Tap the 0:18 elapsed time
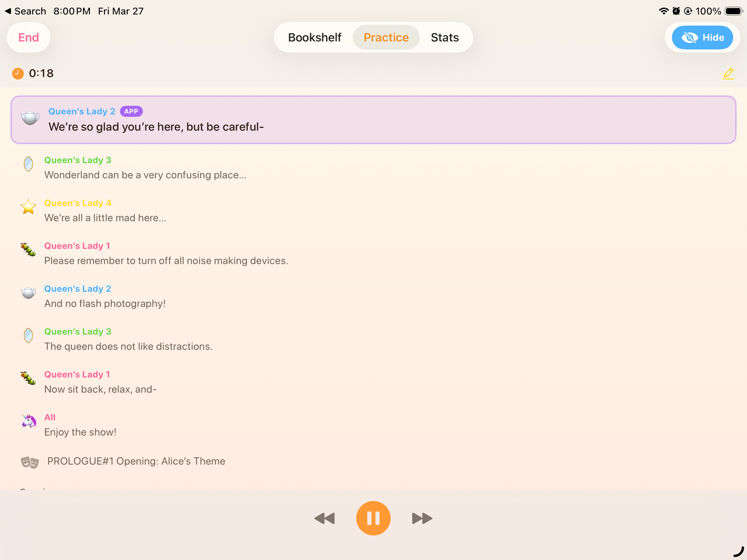Screen dimensions: 747x560 (41, 73)
